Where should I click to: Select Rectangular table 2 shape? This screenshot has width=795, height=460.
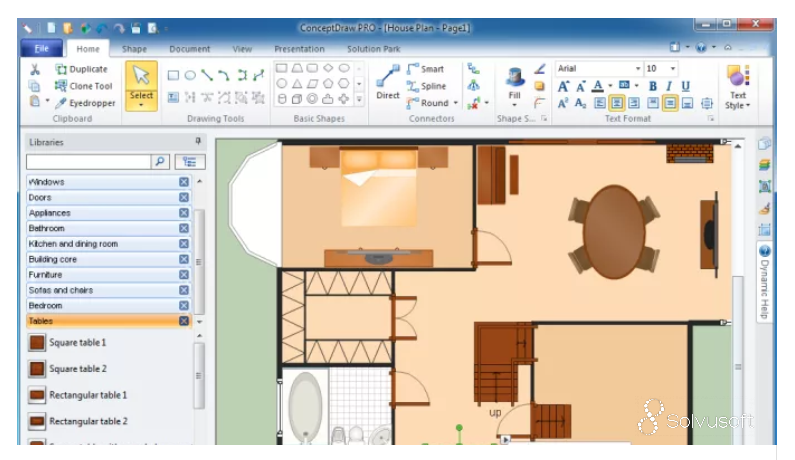coord(78,421)
